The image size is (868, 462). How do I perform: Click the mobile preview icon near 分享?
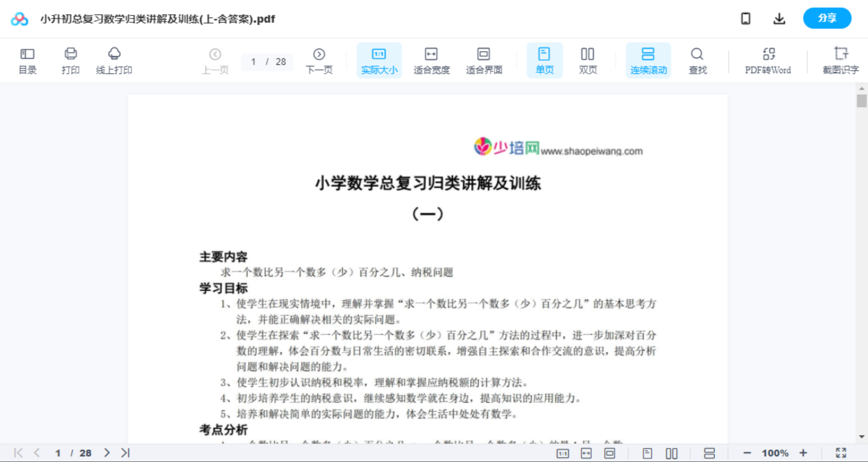pos(745,18)
